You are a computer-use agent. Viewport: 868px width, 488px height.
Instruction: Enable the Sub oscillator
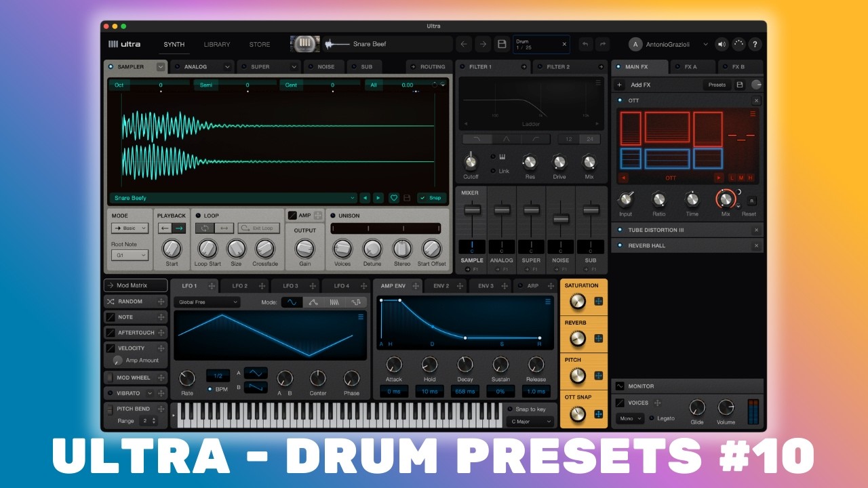pyautogui.click(x=355, y=66)
